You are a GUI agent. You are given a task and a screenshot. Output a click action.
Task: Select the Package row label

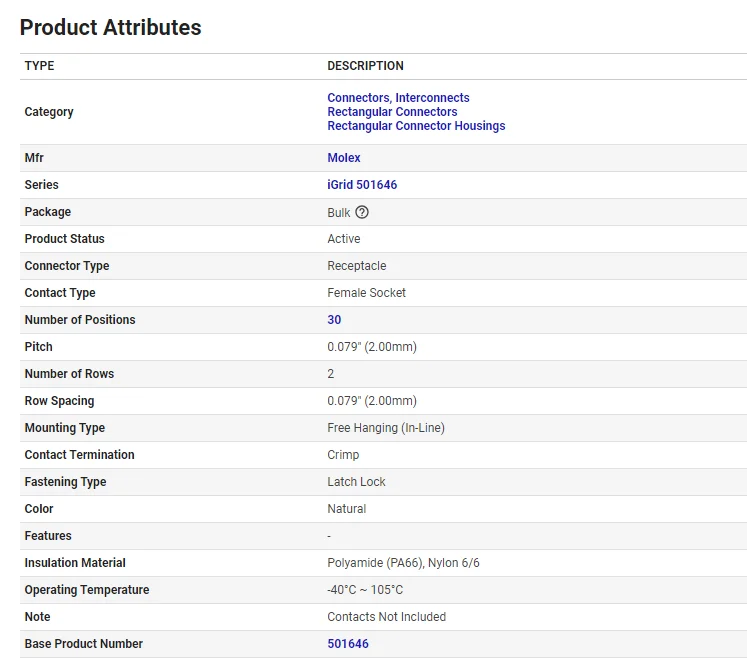click(48, 212)
